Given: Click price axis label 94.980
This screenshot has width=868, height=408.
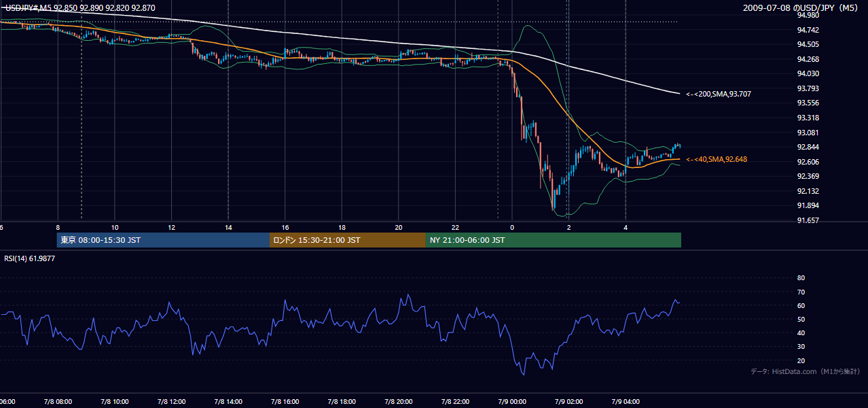Looking at the screenshot, I should point(808,15).
